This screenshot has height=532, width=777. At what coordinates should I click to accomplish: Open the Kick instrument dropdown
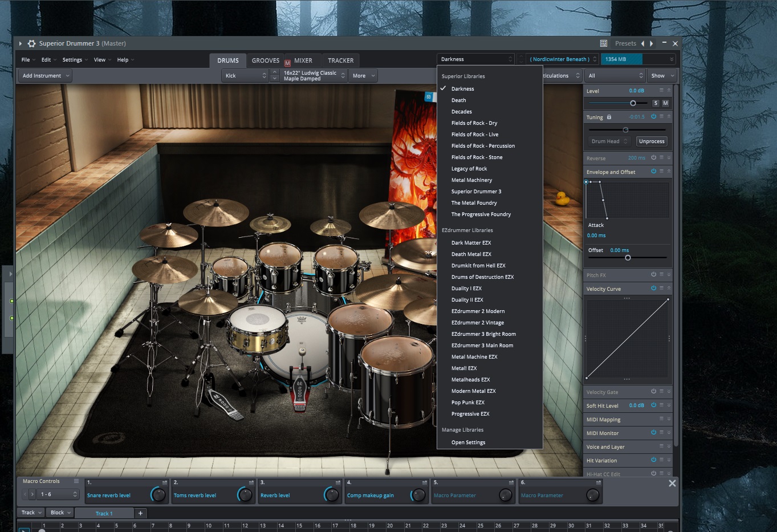(x=245, y=75)
